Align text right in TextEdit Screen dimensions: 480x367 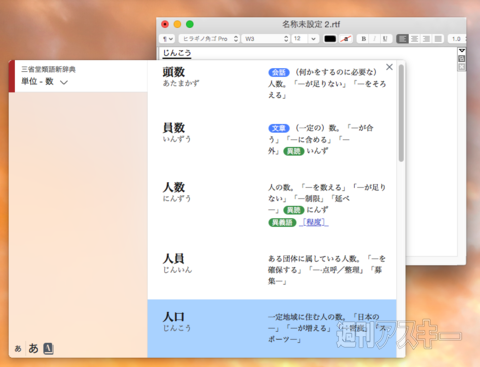tap(426, 39)
